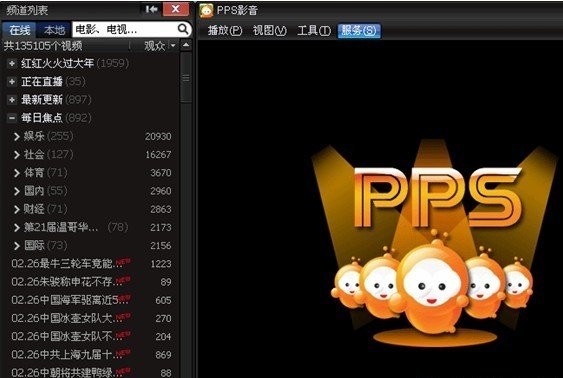Viewport: 563px width, 378px height.
Task: Expand the 社会 (127) subcategory
Action: (x=17, y=155)
